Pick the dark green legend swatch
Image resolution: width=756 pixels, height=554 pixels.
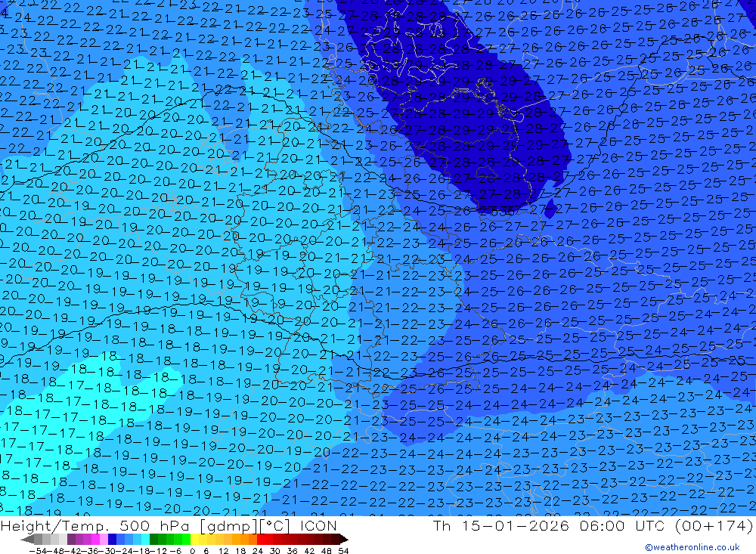(x=154, y=539)
